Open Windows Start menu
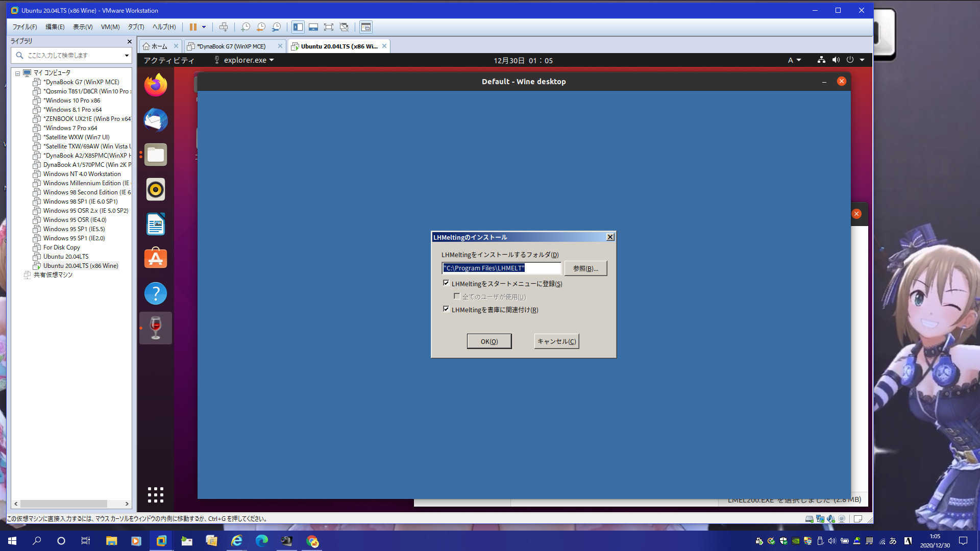Image resolution: width=980 pixels, height=551 pixels. tap(12, 541)
